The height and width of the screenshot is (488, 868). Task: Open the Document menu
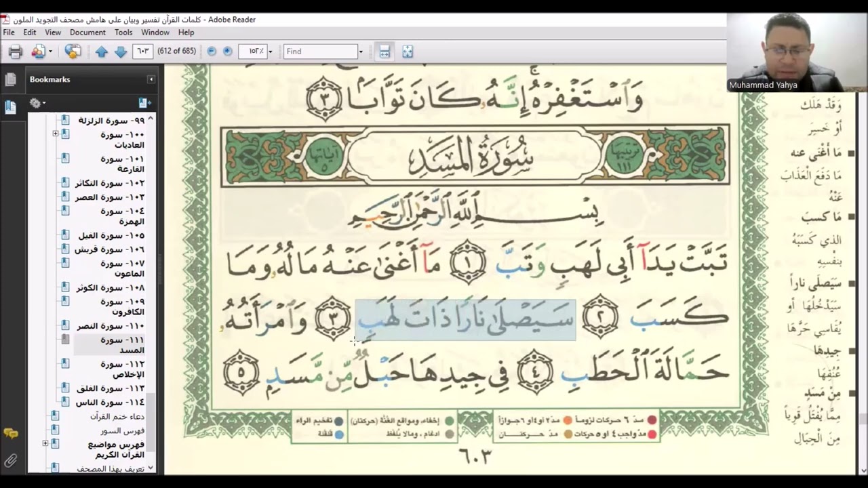click(87, 33)
